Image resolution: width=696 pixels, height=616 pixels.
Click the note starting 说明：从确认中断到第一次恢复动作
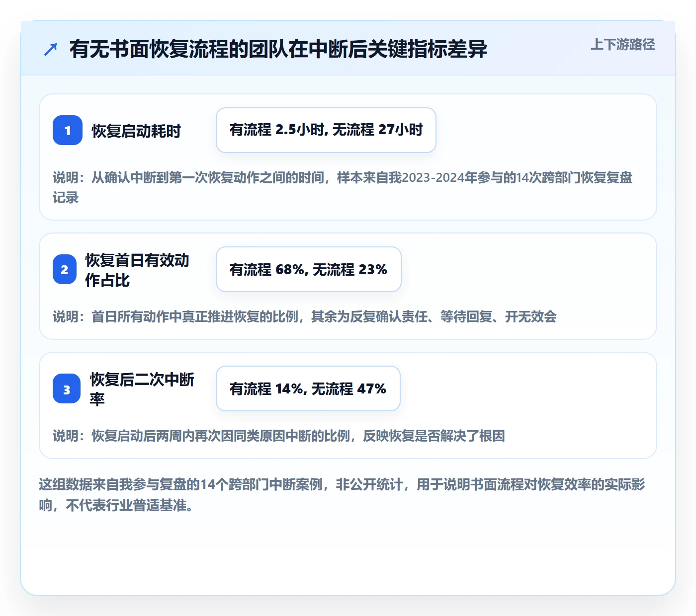(x=343, y=187)
